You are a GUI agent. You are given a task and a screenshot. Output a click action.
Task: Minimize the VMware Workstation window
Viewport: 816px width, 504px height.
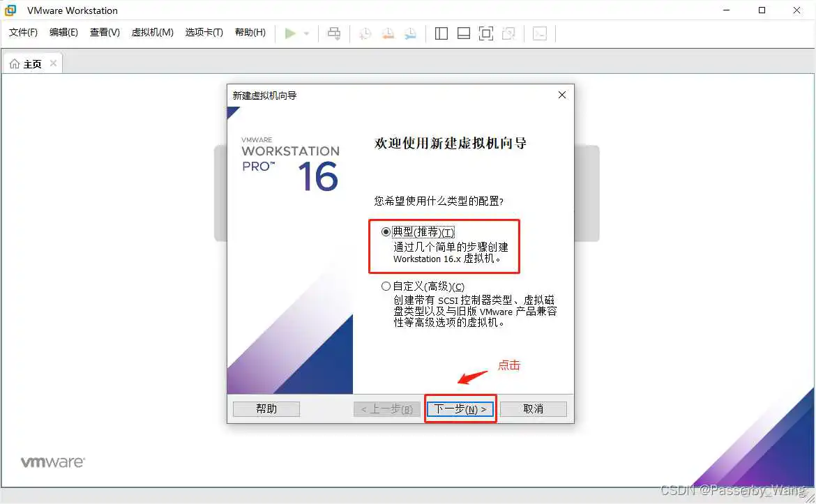click(x=727, y=10)
